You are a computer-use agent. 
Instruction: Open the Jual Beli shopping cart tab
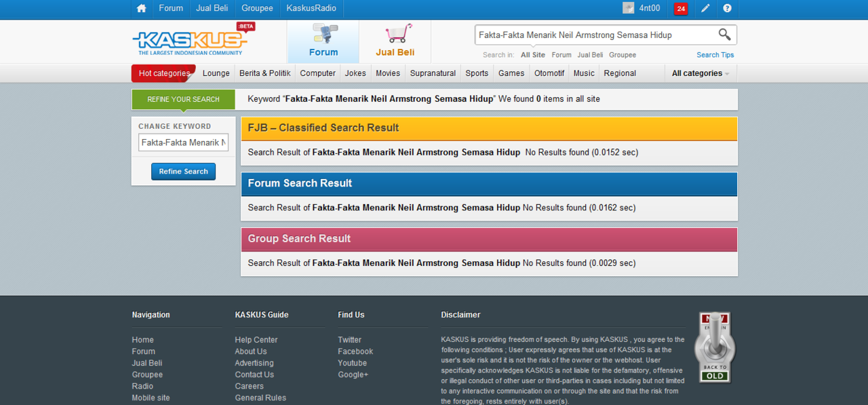[395, 41]
